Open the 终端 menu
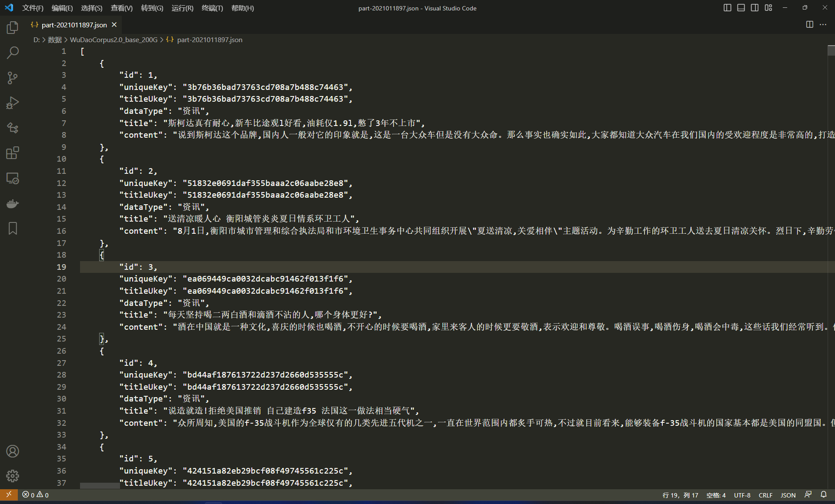 tap(212, 8)
